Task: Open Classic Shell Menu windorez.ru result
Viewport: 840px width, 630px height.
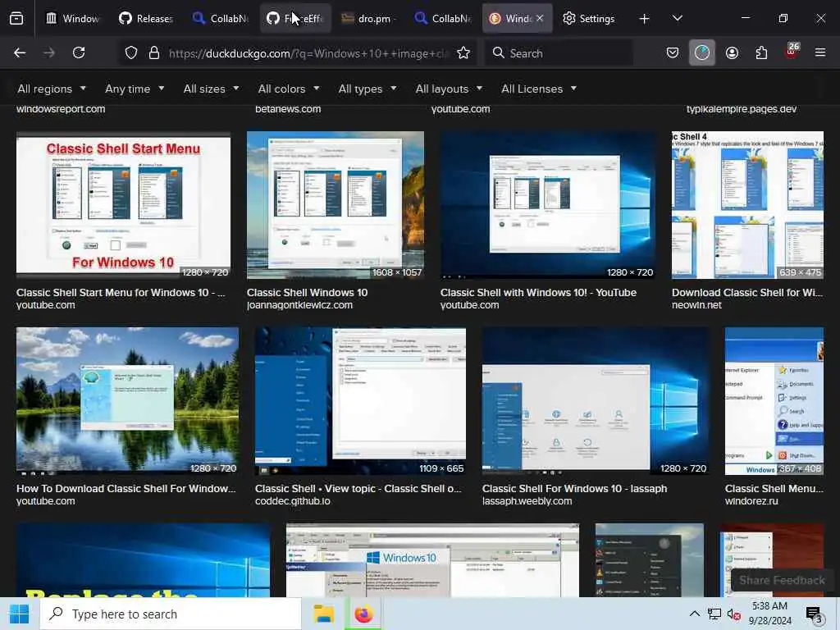Action: coord(774,489)
